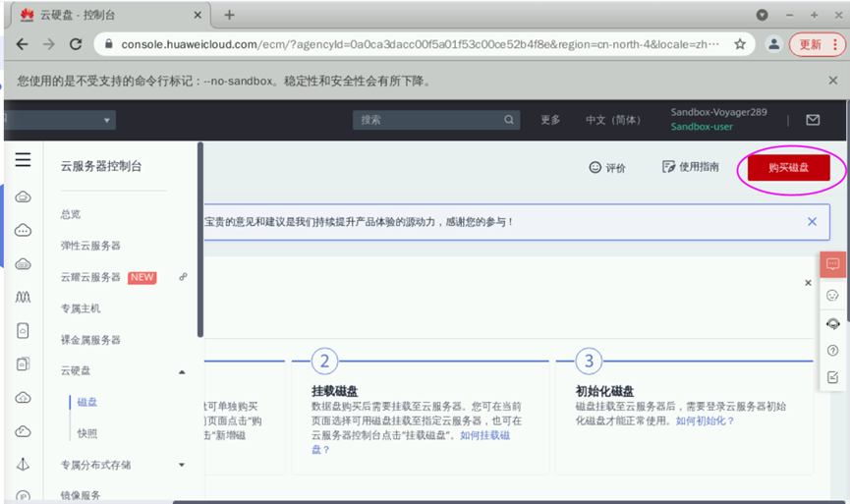Open 镜像服务 in sidebar
The image size is (850, 504).
81,495
